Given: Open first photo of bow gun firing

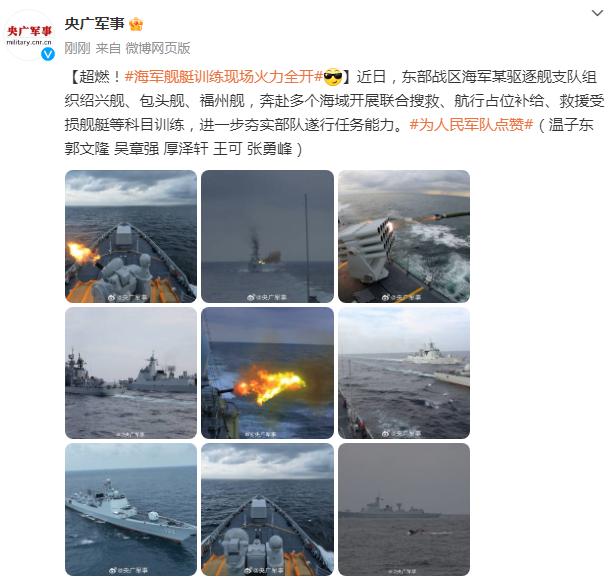Looking at the screenshot, I should click(x=131, y=236).
